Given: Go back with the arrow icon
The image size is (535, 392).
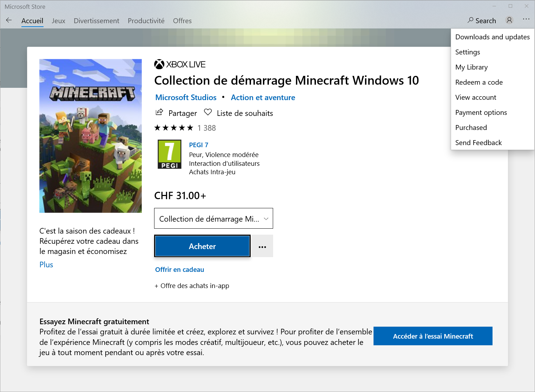Looking at the screenshot, I should (9, 20).
